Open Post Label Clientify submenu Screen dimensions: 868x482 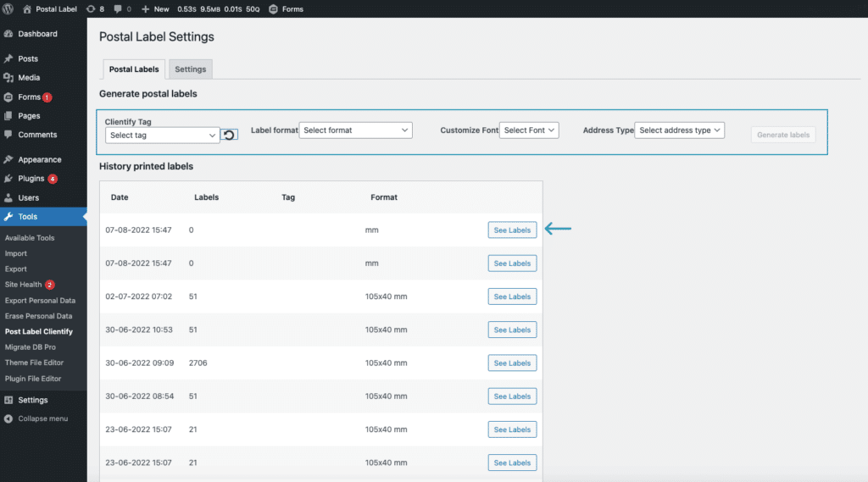pyautogui.click(x=39, y=331)
